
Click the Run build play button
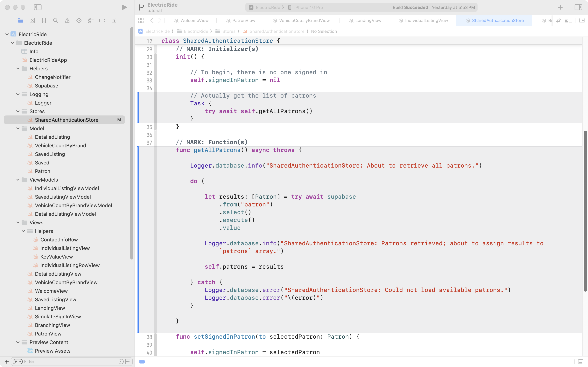point(124,7)
